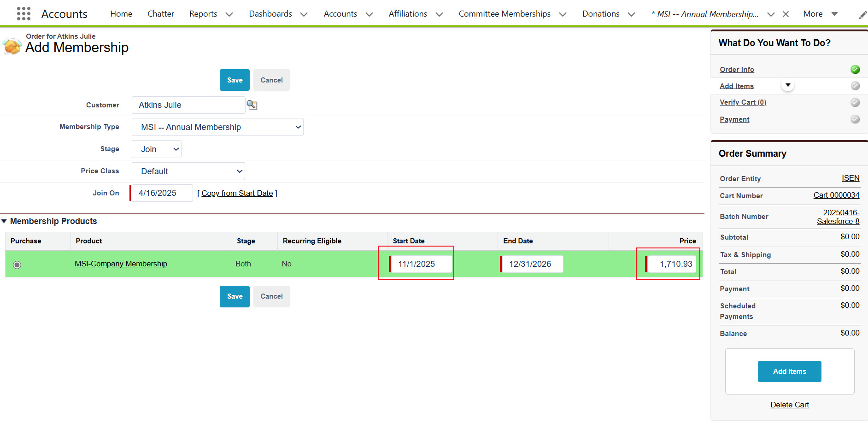Open the App Launcher grid icon
The image size is (868, 424).
[23, 14]
